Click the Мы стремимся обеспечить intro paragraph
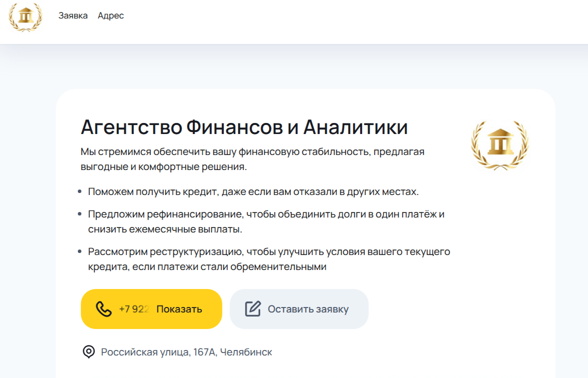 click(x=252, y=159)
